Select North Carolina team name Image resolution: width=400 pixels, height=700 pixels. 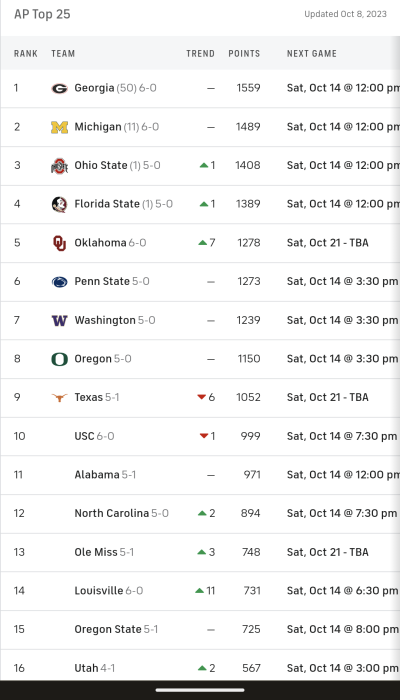tap(112, 513)
